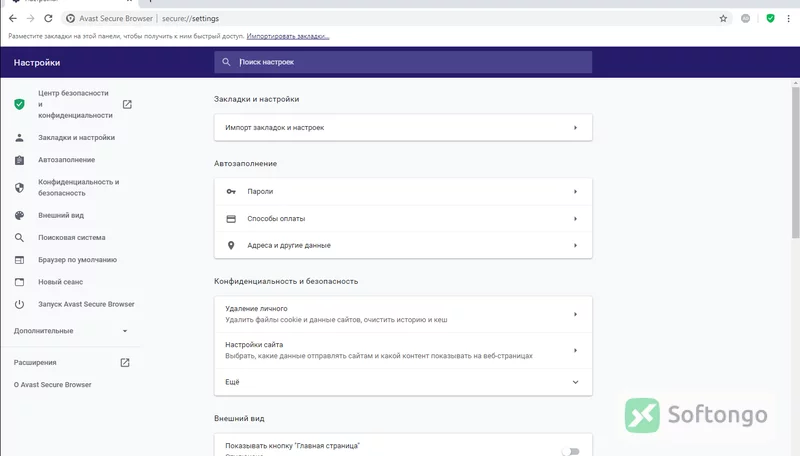Click the Поиск настроек search field
The image size is (800, 456).
[x=403, y=62]
